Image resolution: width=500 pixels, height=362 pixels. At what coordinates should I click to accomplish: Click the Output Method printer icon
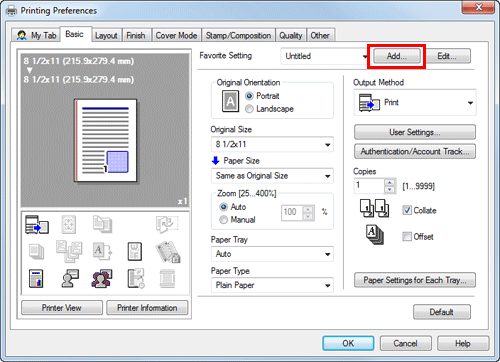tap(369, 103)
